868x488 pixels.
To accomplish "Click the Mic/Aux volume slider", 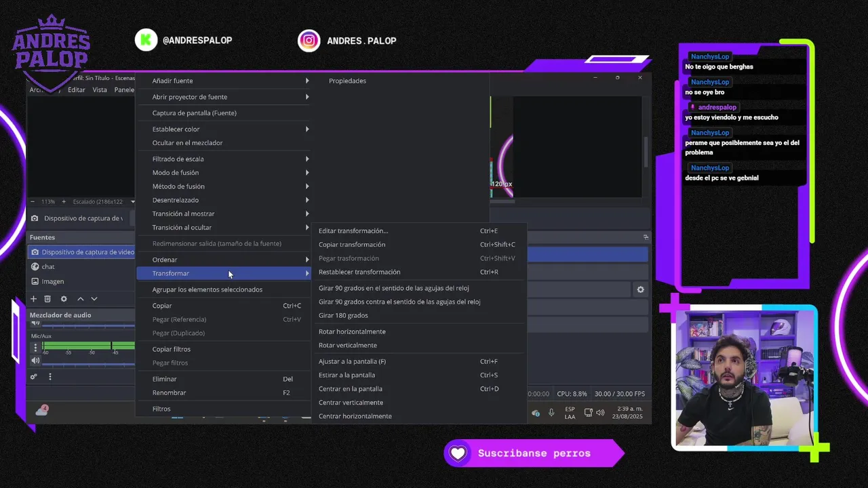I will pyautogui.click(x=88, y=365).
